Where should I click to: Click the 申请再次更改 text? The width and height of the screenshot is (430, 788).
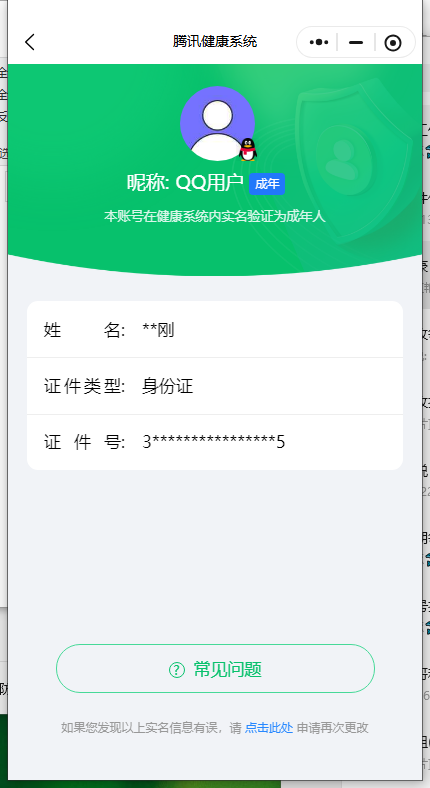tap(333, 728)
